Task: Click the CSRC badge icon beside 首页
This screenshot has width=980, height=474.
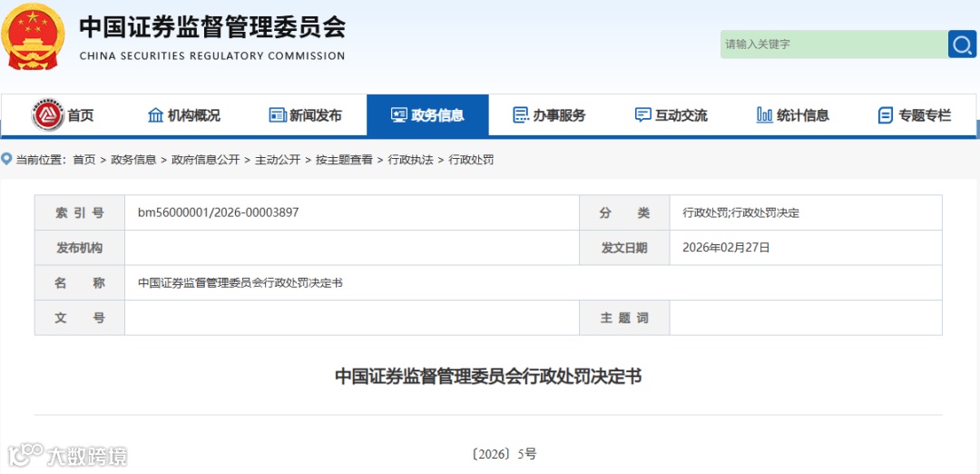Action: [48, 115]
